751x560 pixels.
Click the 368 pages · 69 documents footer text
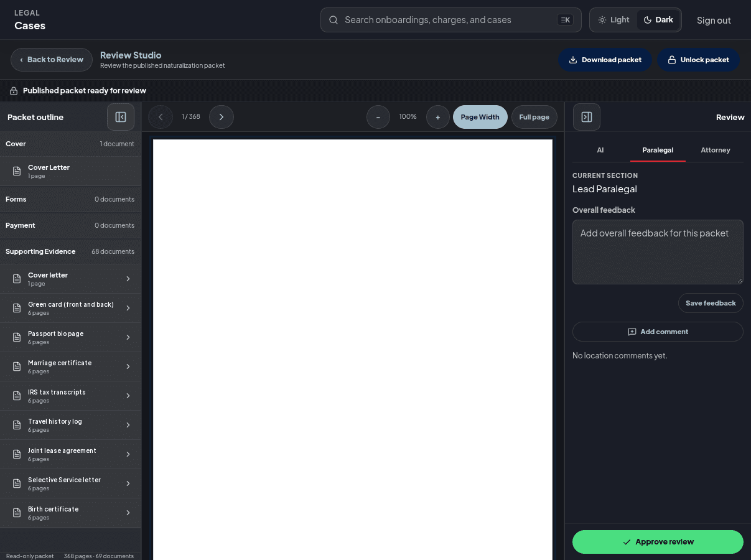pyautogui.click(x=98, y=556)
